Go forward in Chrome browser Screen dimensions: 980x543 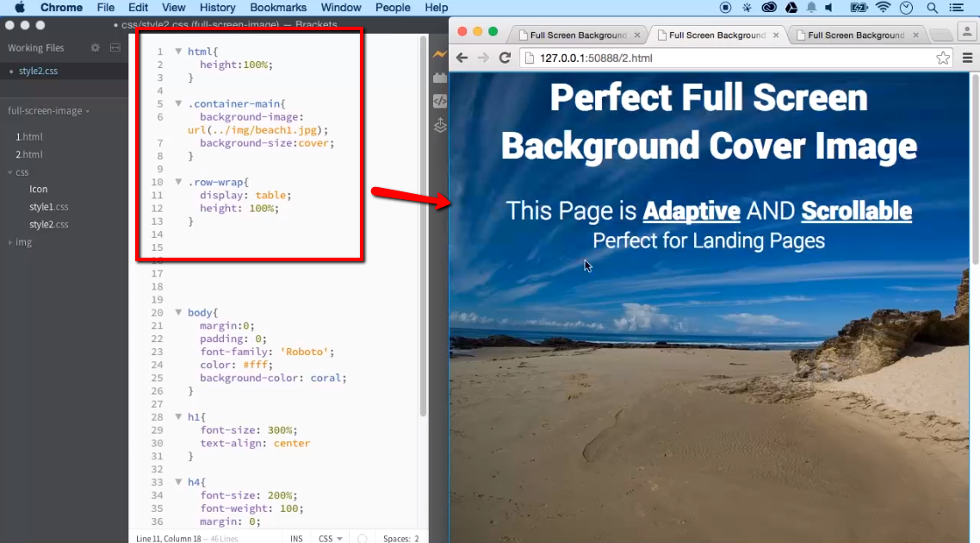coord(483,59)
